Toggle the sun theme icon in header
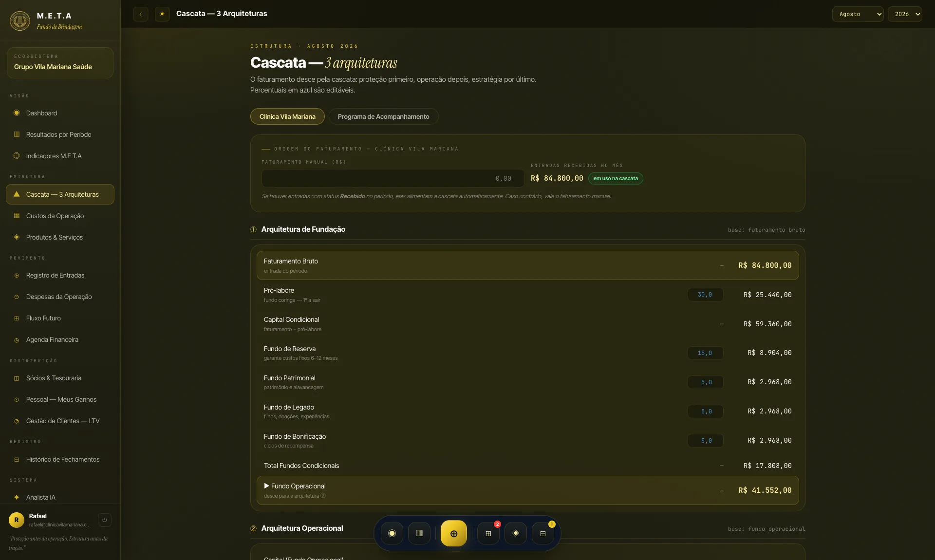 (162, 14)
